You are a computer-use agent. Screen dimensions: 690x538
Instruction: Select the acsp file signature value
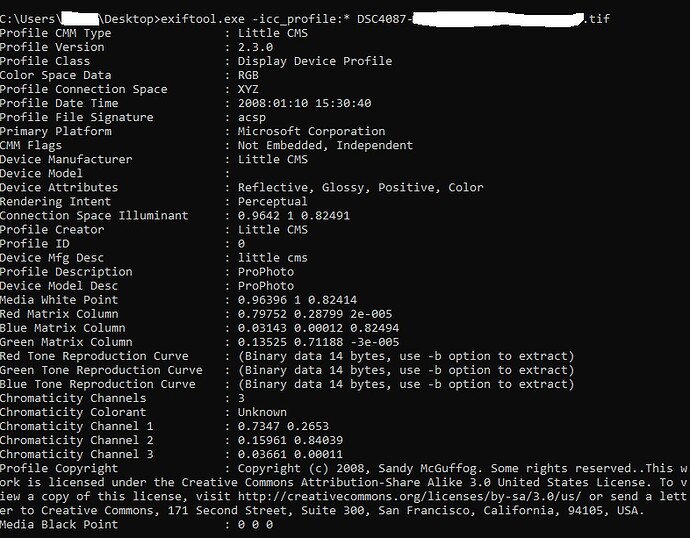coord(251,117)
